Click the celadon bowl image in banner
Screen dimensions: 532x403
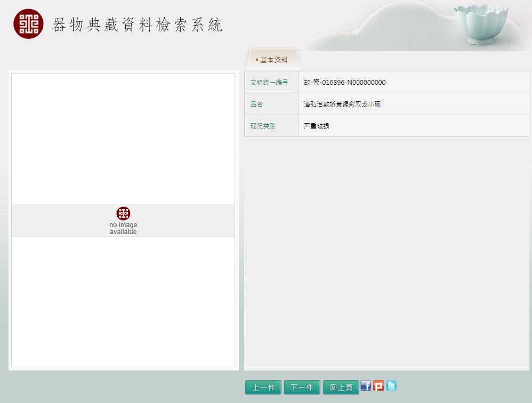480,25
